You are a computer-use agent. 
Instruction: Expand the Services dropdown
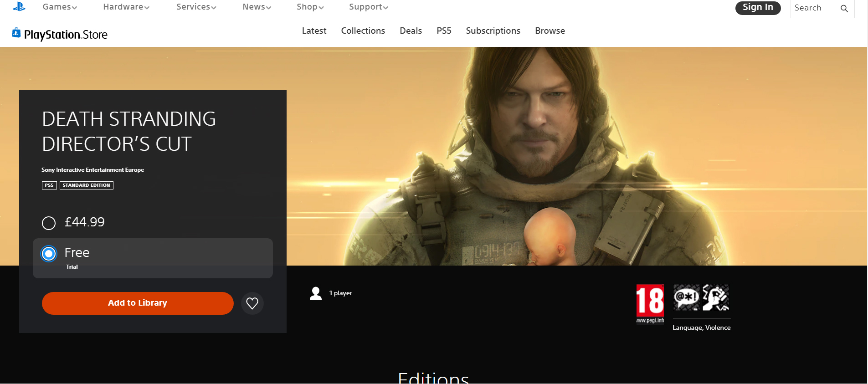click(196, 7)
